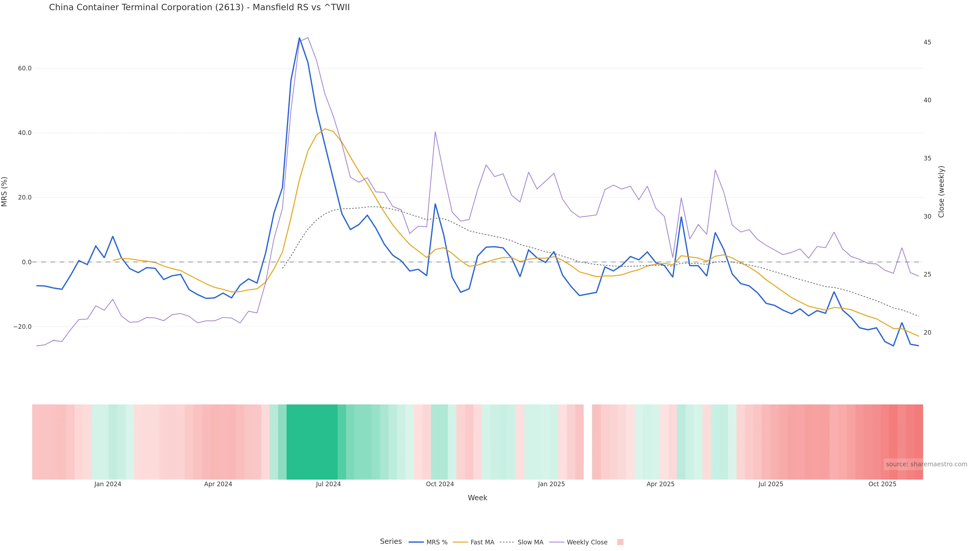This screenshot has height=551, width=980.
Task: Click the pink legend swatch
Action: coord(620,542)
